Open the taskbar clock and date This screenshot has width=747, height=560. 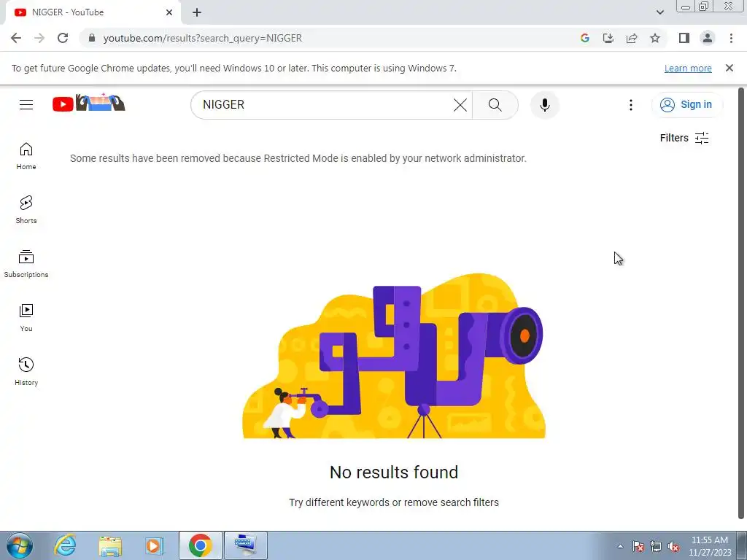point(710,546)
